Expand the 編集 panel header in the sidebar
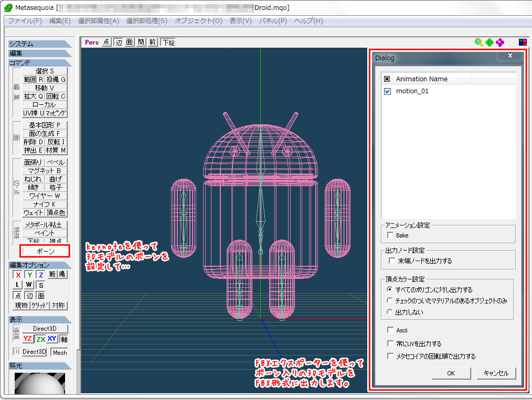Image resolution: width=532 pixels, height=400 pixels. coord(40,53)
